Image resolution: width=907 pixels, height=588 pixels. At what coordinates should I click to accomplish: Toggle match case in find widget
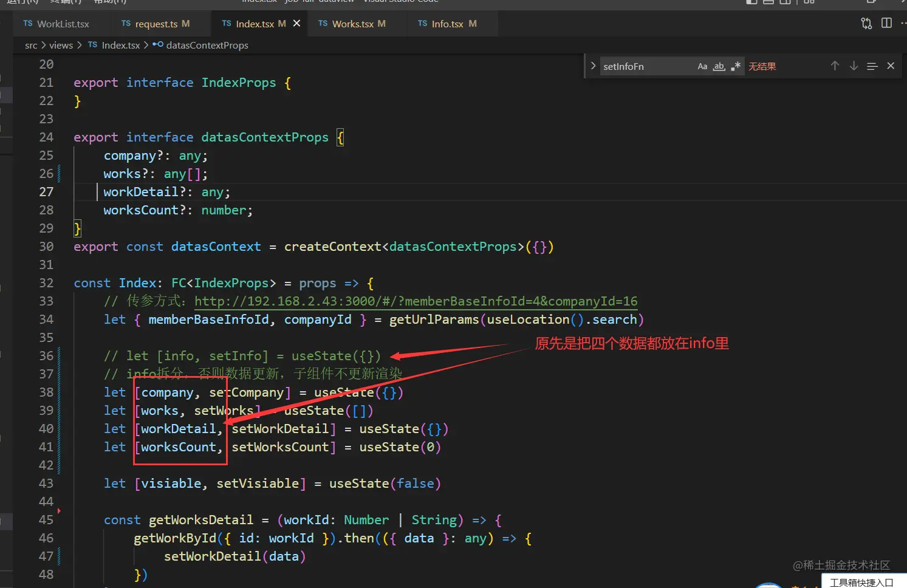pos(702,66)
